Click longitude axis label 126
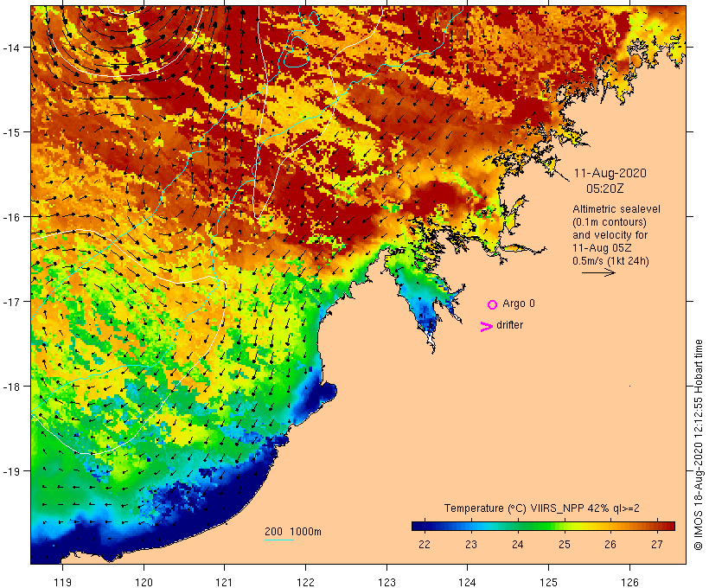Viewport: 709px width, 588px height. pos(629,582)
